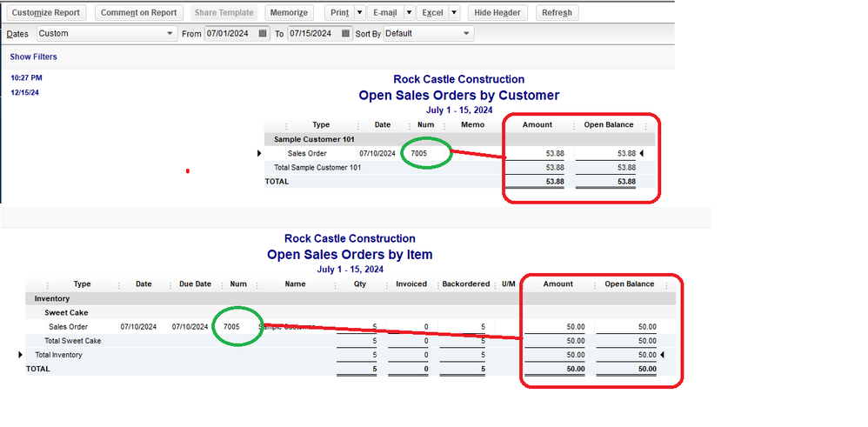This screenshot has height=427, width=868.
Task: Click the Qty column header
Action: click(360, 284)
